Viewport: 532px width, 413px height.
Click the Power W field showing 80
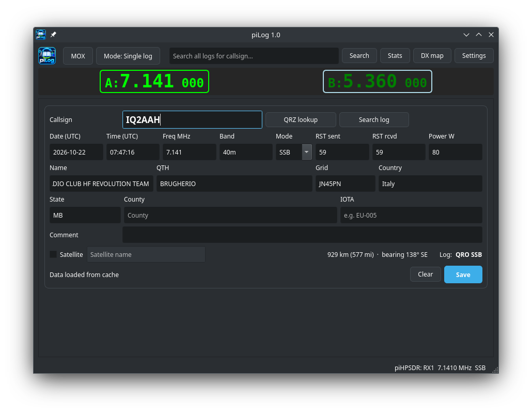pyautogui.click(x=456, y=152)
